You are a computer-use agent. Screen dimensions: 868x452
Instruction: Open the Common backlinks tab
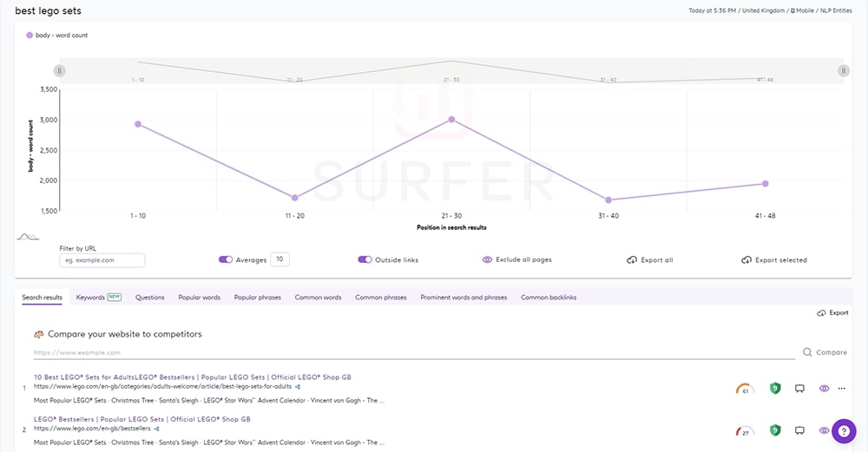click(x=549, y=297)
